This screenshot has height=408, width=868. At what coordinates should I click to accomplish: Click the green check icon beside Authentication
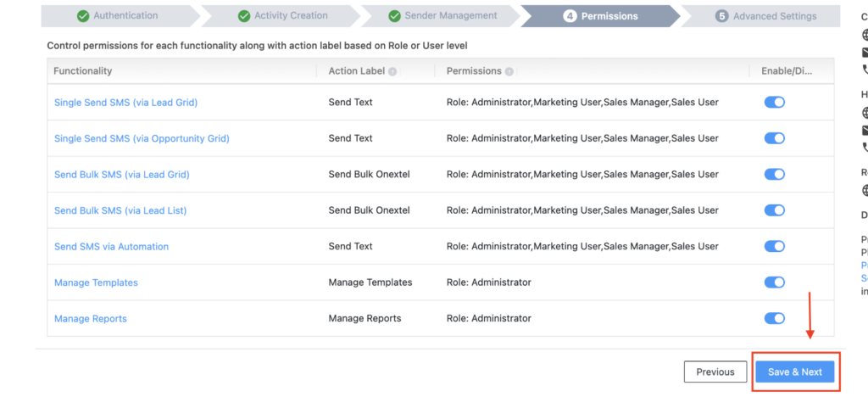83,16
